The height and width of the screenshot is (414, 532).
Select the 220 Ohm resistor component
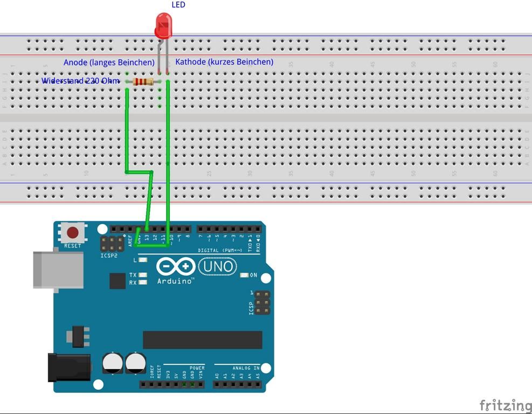coord(143,82)
